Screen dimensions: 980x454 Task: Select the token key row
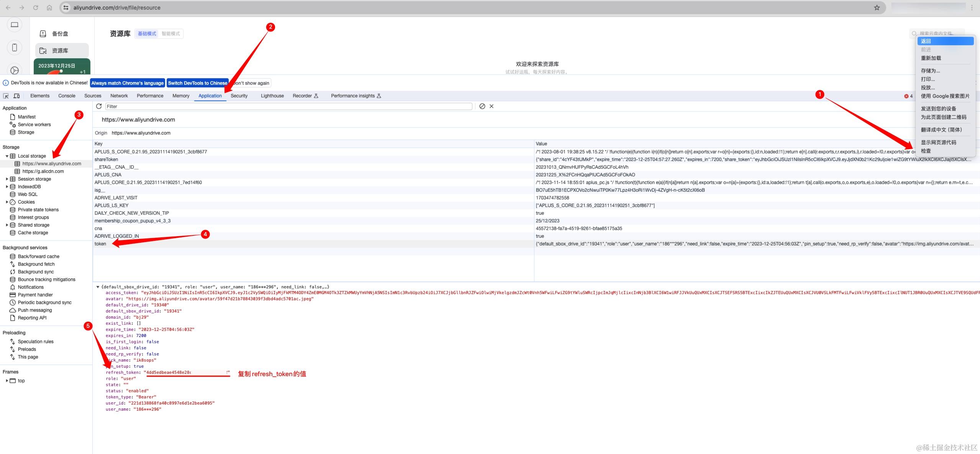click(100, 244)
